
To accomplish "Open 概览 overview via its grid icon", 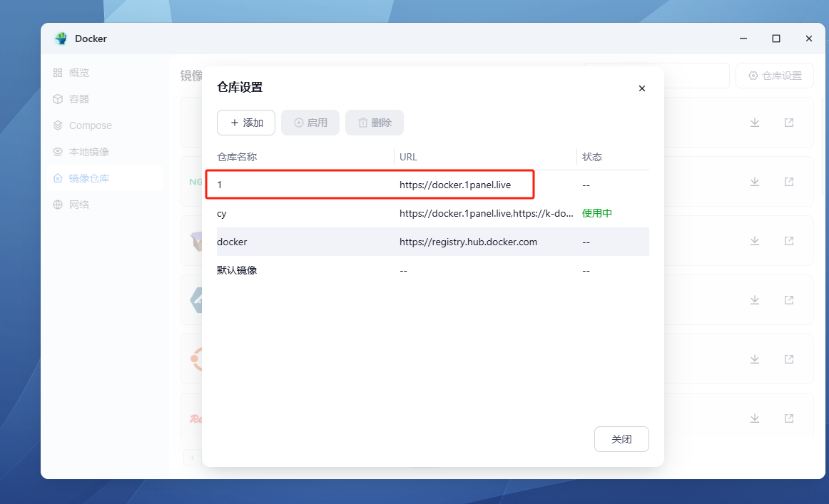I will [58, 73].
